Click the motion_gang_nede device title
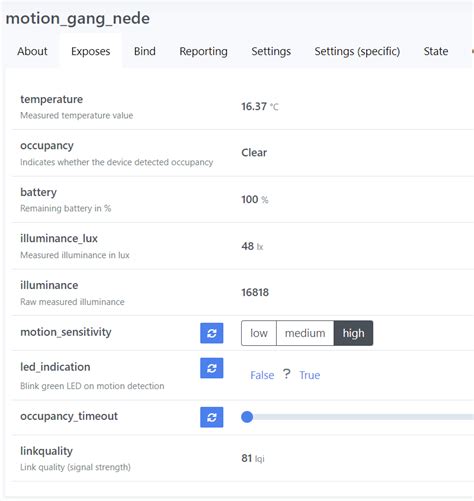The image size is (474, 501). 78,19
